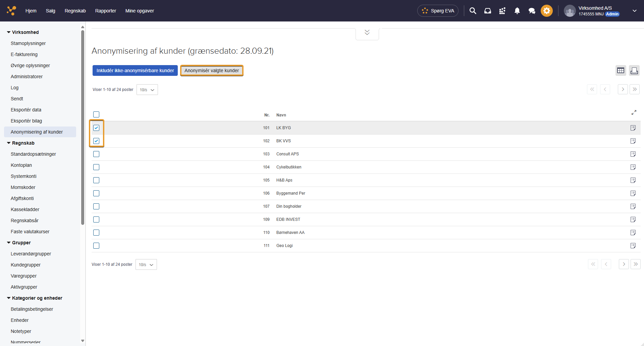Image resolution: width=644 pixels, height=346 pixels.
Task: Open the search magnifier icon
Action: point(473,11)
